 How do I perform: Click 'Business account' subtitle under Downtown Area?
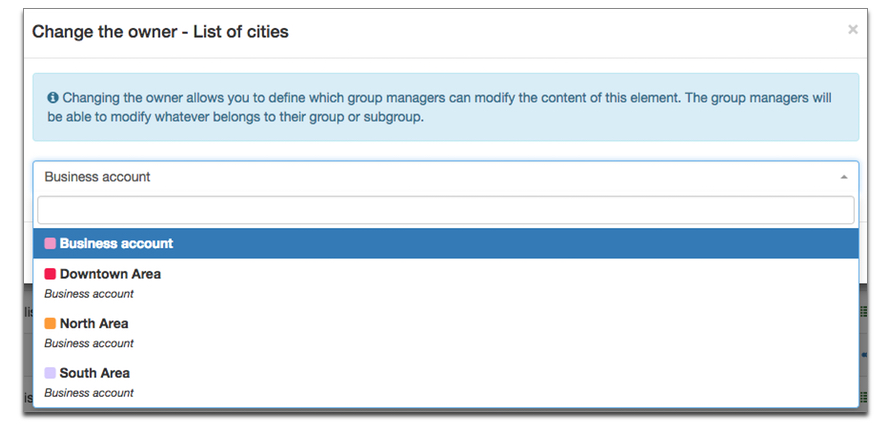pos(89,294)
